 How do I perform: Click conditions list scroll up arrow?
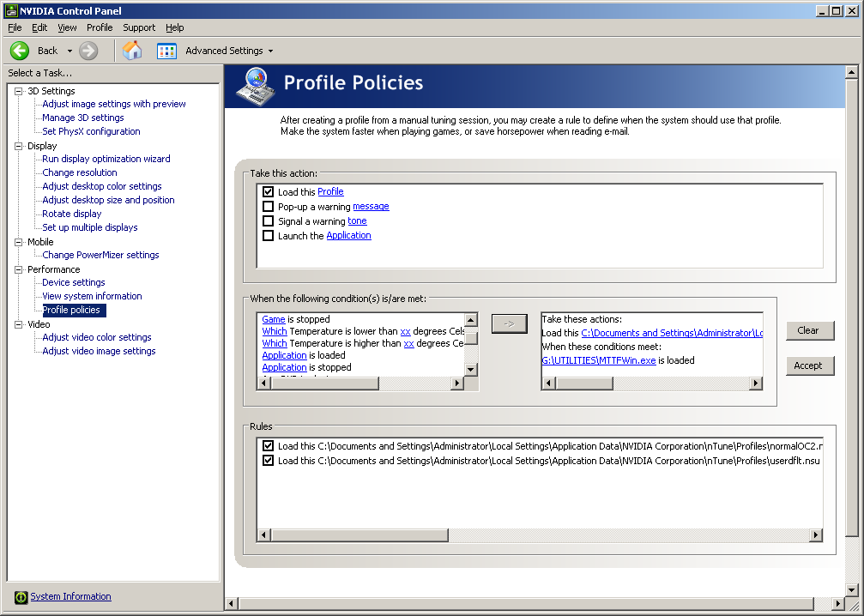(x=470, y=320)
